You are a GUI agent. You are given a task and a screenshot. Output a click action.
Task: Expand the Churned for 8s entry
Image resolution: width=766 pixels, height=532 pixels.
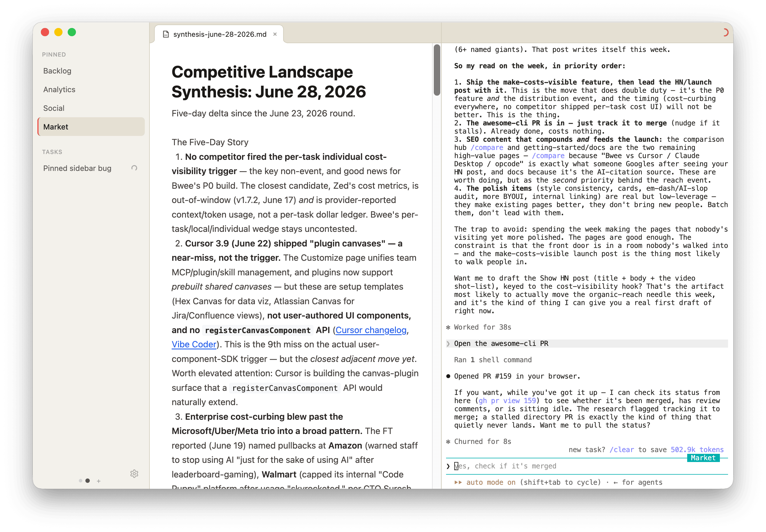[483, 442]
